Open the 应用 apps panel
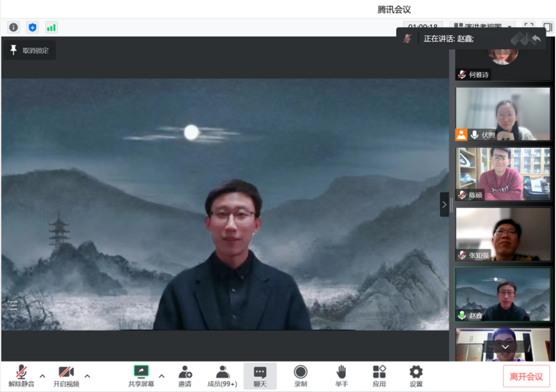 pyautogui.click(x=379, y=375)
